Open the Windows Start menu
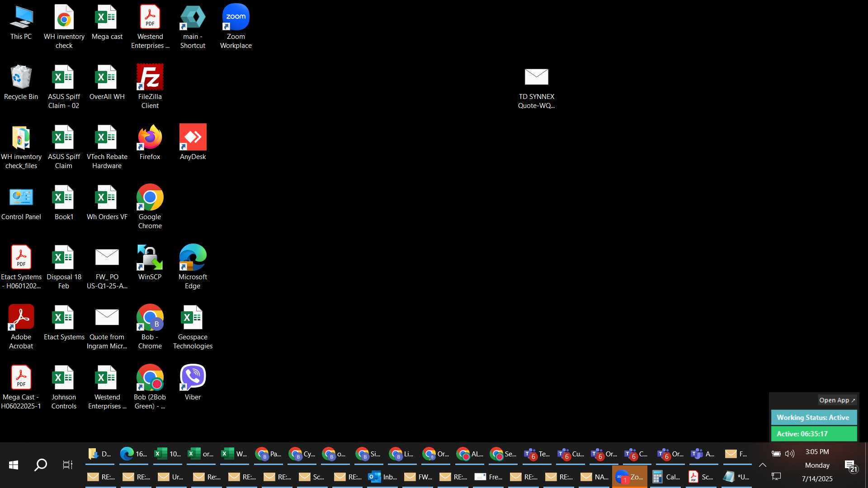Viewport: 868px width, 488px height. coord(14,465)
